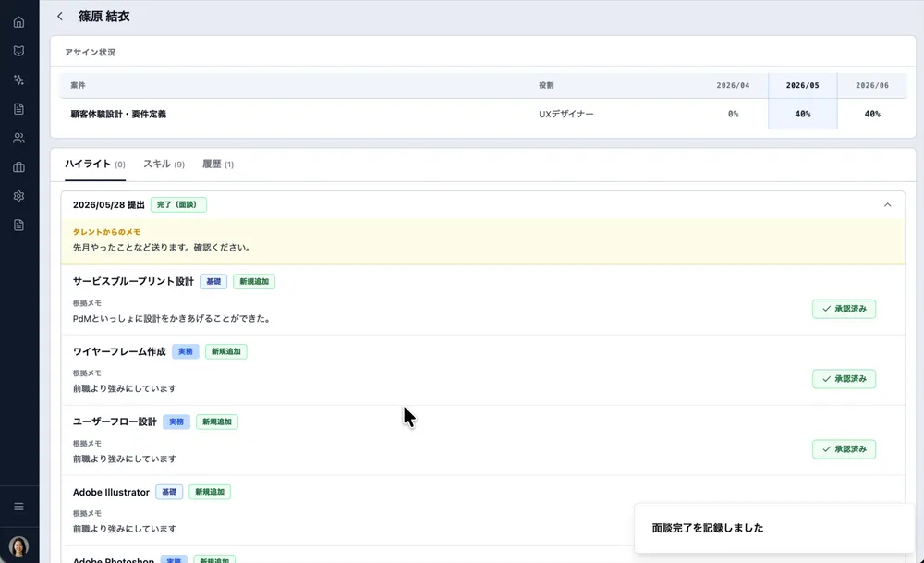
Task: Click the 40% allocation under 2026/06
Action: click(872, 114)
